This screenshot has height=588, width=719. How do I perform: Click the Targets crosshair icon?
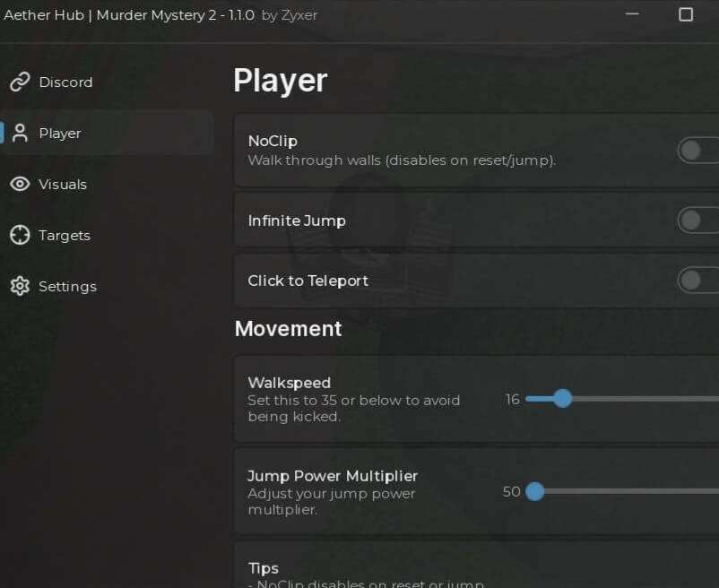[20, 235]
